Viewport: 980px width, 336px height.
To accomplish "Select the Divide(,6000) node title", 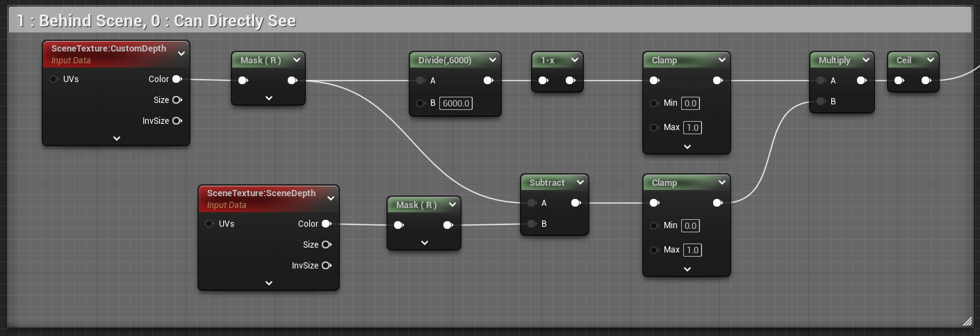I will point(445,61).
